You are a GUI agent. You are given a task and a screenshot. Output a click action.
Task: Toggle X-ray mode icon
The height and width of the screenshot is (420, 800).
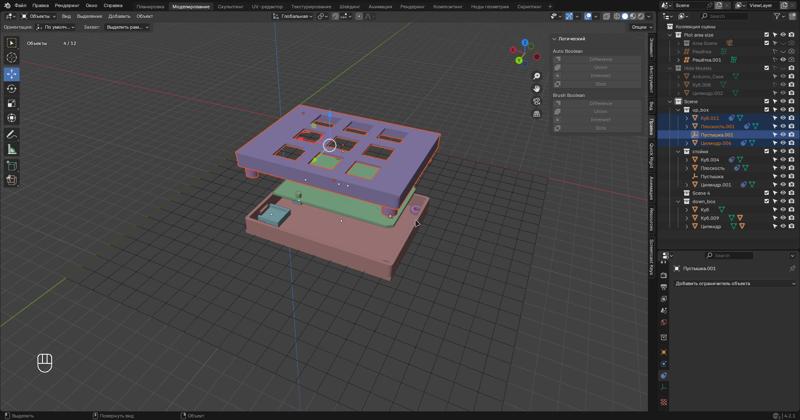pyautogui.click(x=606, y=16)
